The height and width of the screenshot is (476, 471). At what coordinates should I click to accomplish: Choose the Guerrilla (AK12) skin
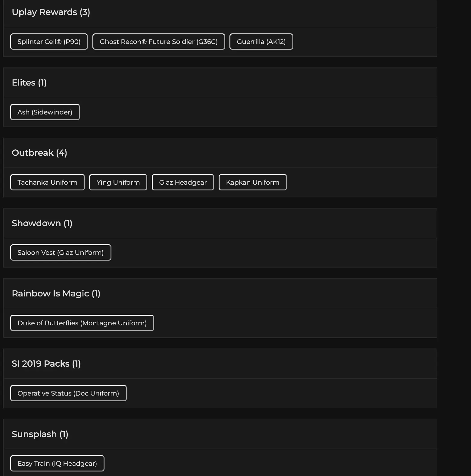[x=261, y=42]
